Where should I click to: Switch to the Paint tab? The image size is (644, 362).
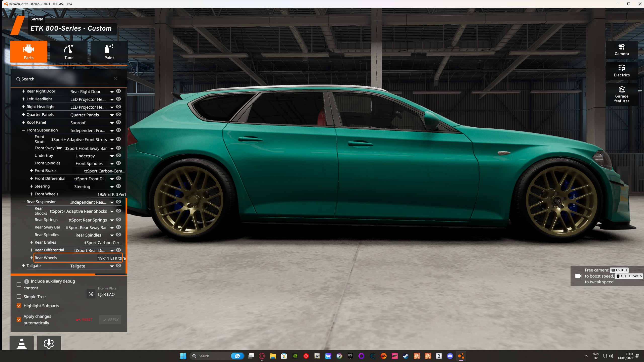pyautogui.click(x=109, y=52)
